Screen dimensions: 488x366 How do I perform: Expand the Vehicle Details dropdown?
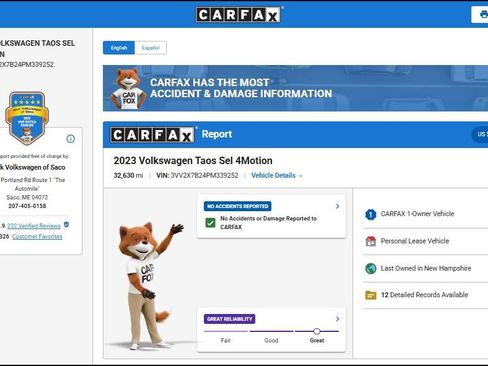(277, 175)
